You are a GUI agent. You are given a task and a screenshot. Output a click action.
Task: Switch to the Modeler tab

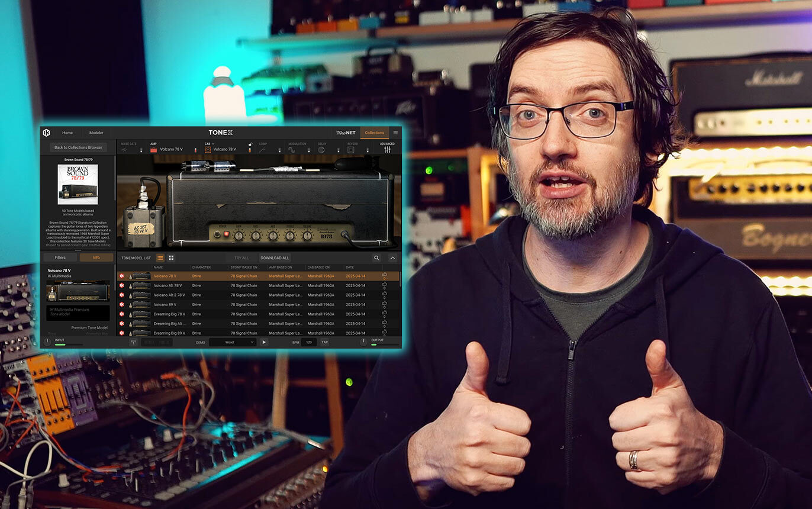click(x=96, y=133)
